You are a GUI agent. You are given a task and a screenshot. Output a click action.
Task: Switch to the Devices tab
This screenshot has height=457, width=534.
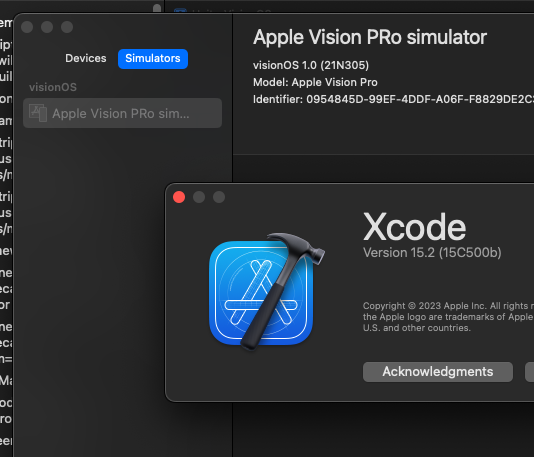point(86,58)
